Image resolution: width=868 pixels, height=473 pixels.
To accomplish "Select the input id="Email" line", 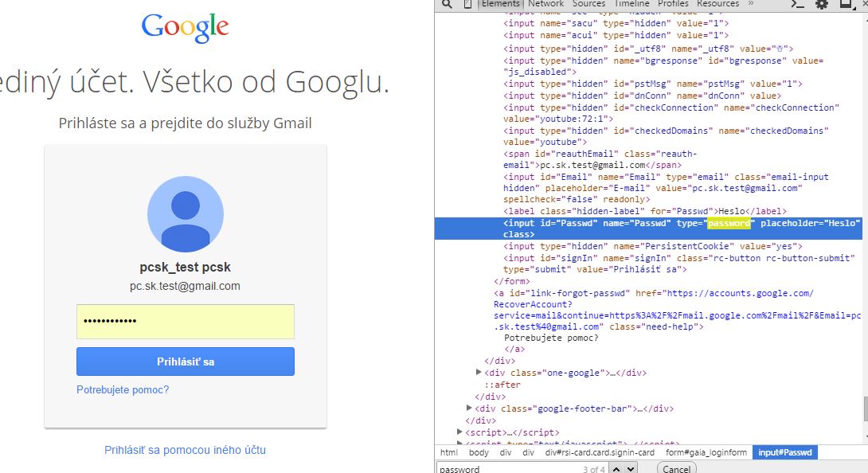I will point(666,188).
